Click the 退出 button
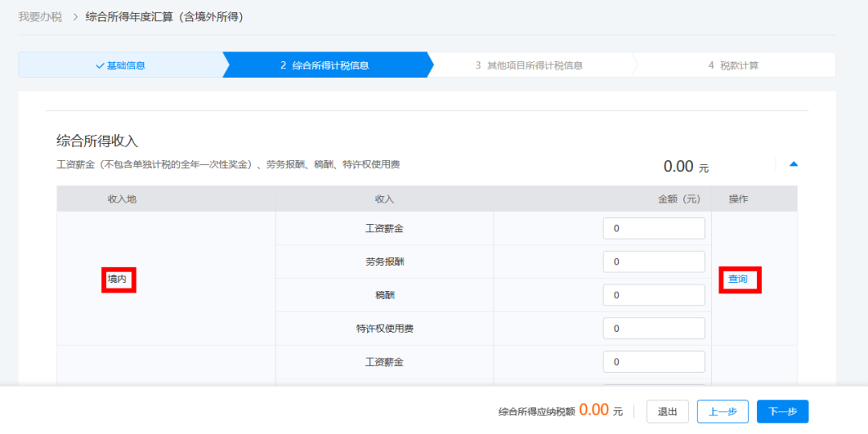The width and height of the screenshot is (868, 434). (x=667, y=411)
